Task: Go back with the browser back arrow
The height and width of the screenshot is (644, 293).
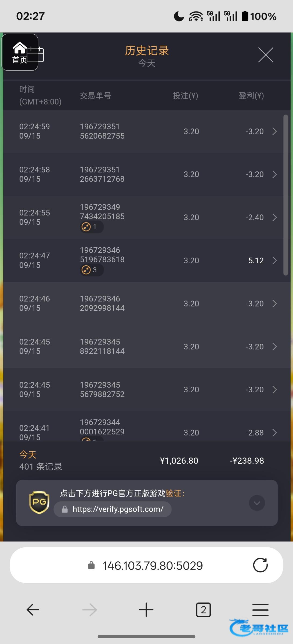Action: coord(33,610)
